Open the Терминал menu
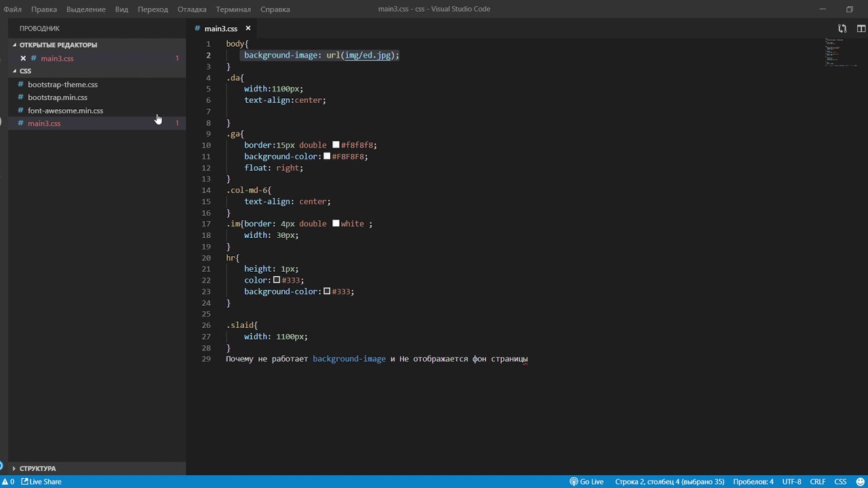Screen dimensions: 868x488 [x=233, y=9]
